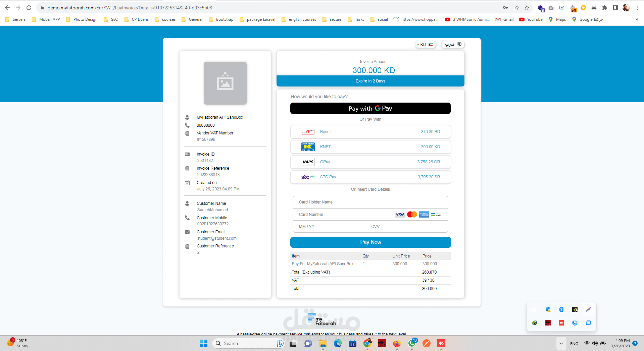Open File Explorer from taskbar

click(x=323, y=343)
